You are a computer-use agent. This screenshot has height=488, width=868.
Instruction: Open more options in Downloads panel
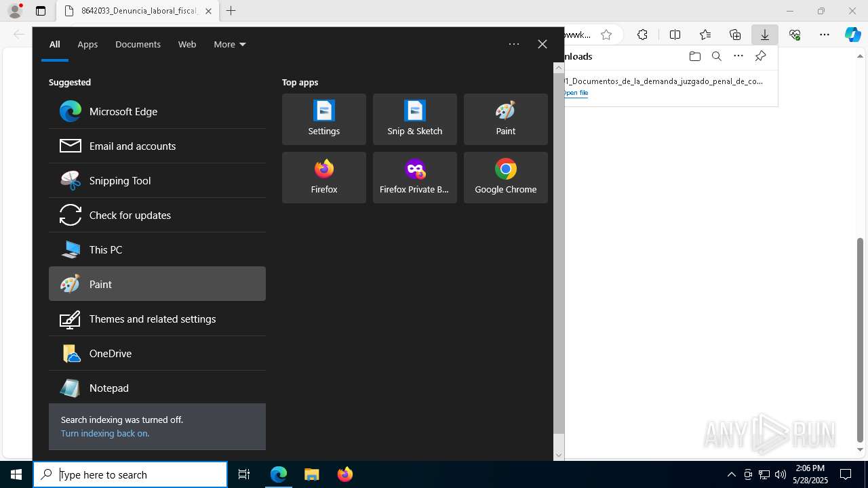pos(738,56)
